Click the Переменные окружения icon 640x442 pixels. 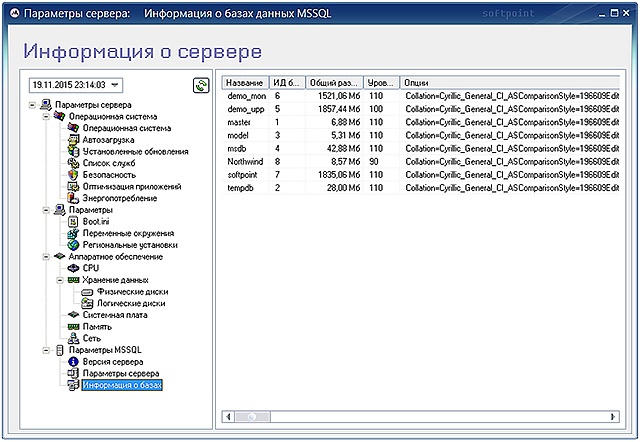coord(73,233)
